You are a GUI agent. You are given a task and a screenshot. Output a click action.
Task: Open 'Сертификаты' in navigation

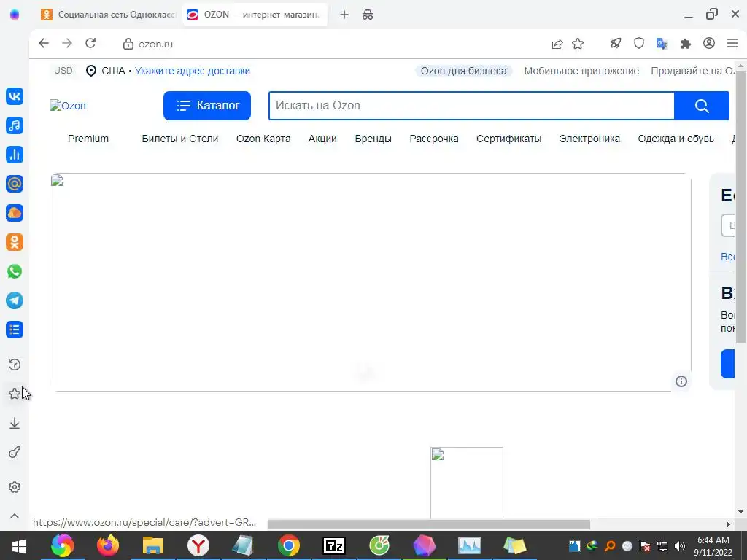[508, 139]
